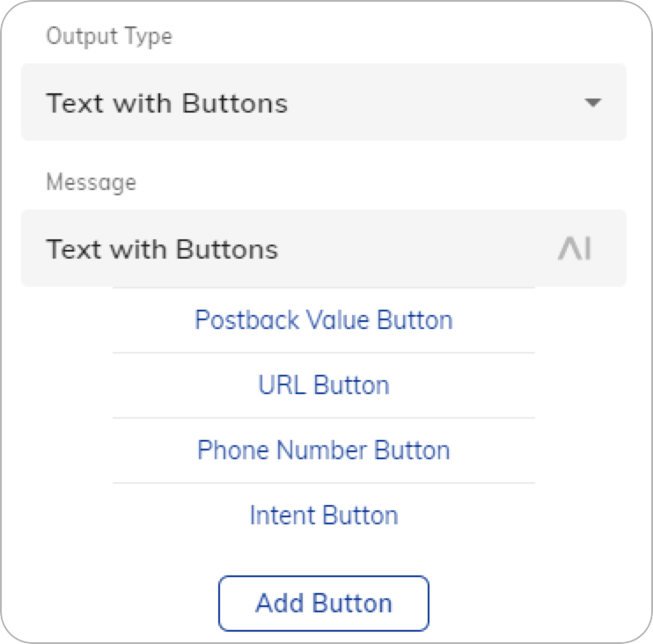Add an Intent type button
The height and width of the screenshot is (644, 653).
[x=324, y=516]
